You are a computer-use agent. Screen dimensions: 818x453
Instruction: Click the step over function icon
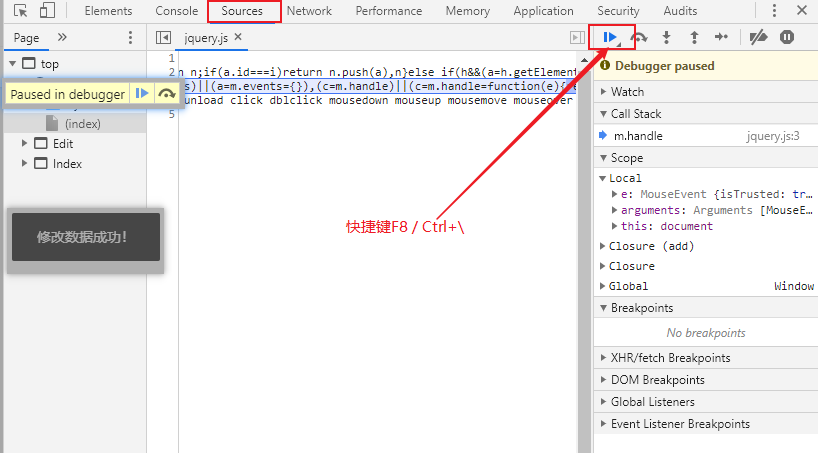[x=639, y=37]
